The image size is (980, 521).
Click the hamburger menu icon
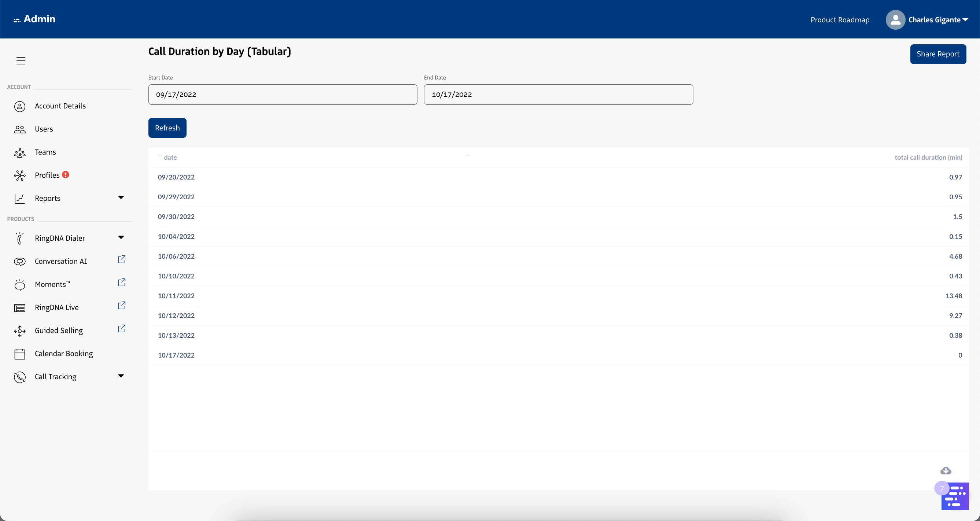point(21,61)
